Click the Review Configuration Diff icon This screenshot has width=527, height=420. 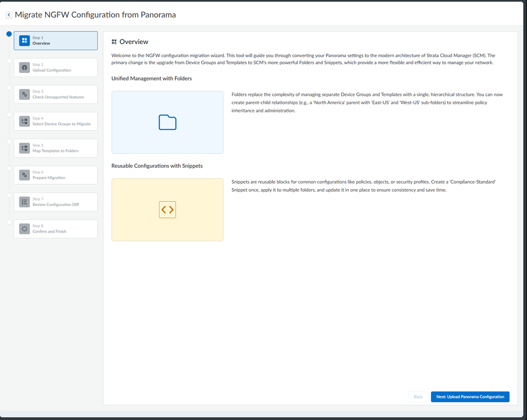tap(25, 202)
